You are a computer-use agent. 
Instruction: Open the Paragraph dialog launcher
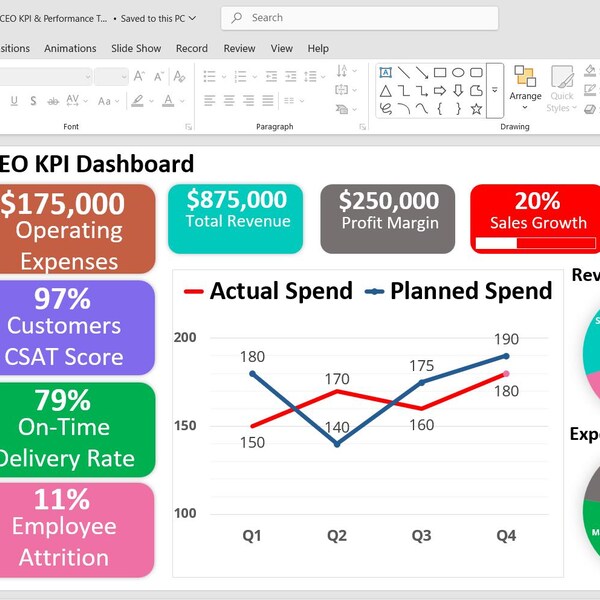(x=362, y=127)
